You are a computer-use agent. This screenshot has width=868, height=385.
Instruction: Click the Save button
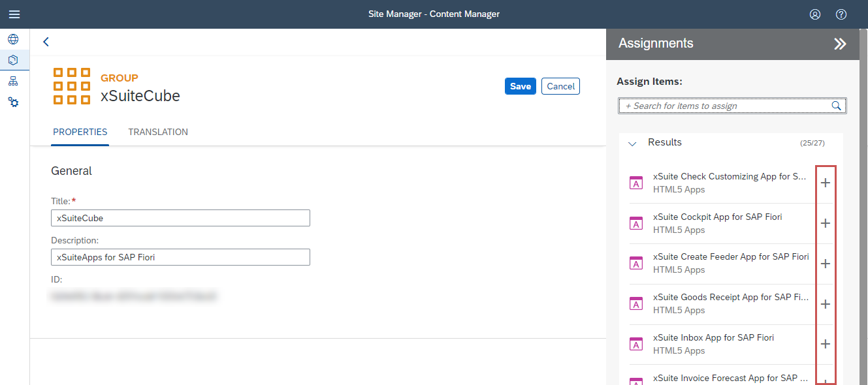(520, 86)
